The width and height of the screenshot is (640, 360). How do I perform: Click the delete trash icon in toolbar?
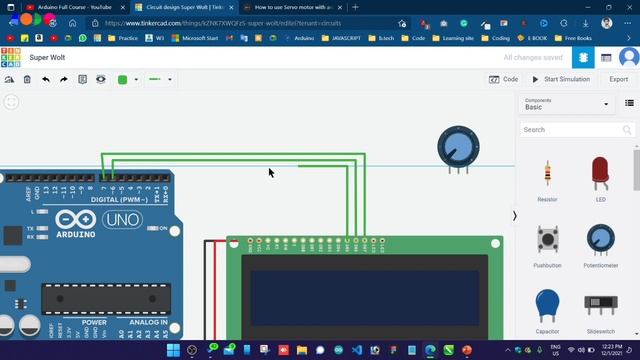click(27, 80)
